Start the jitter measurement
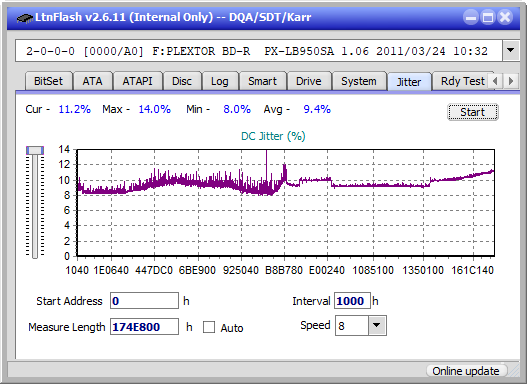The height and width of the screenshot is (384, 527). click(473, 112)
